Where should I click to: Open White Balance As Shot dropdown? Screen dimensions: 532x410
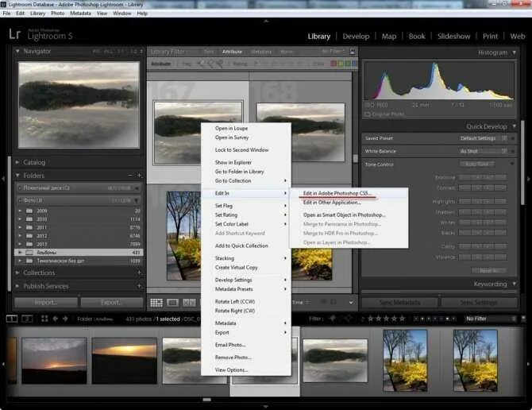point(483,151)
